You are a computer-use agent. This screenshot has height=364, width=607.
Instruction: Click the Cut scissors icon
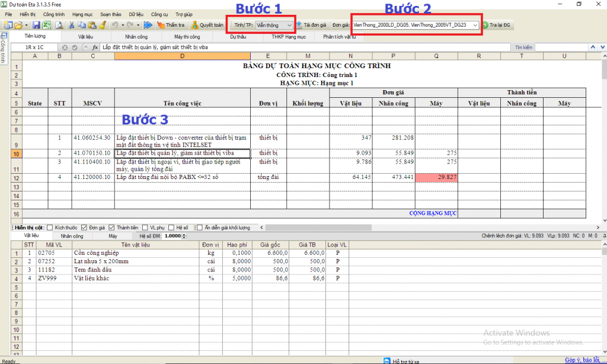click(72, 25)
